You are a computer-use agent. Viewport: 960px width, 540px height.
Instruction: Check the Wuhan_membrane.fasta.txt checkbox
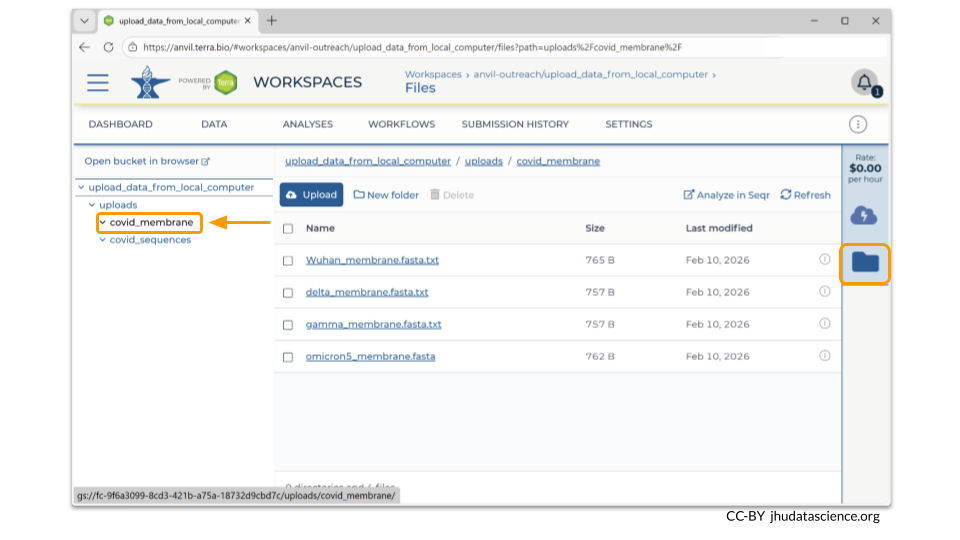point(288,260)
